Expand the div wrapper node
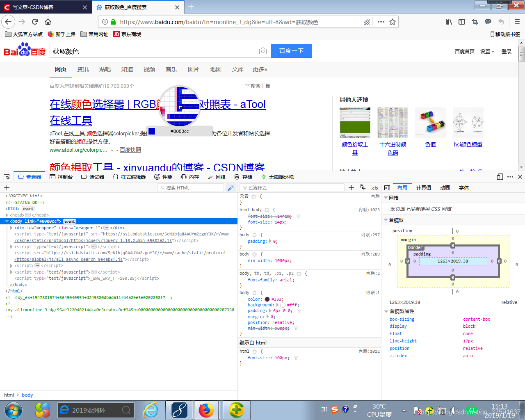 [x=11, y=228]
